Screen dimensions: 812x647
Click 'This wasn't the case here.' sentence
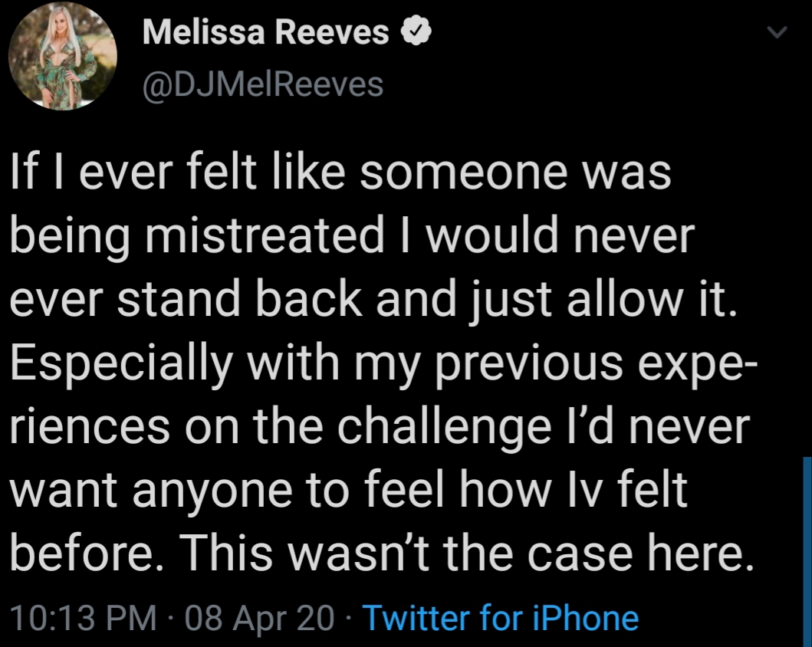point(465,553)
